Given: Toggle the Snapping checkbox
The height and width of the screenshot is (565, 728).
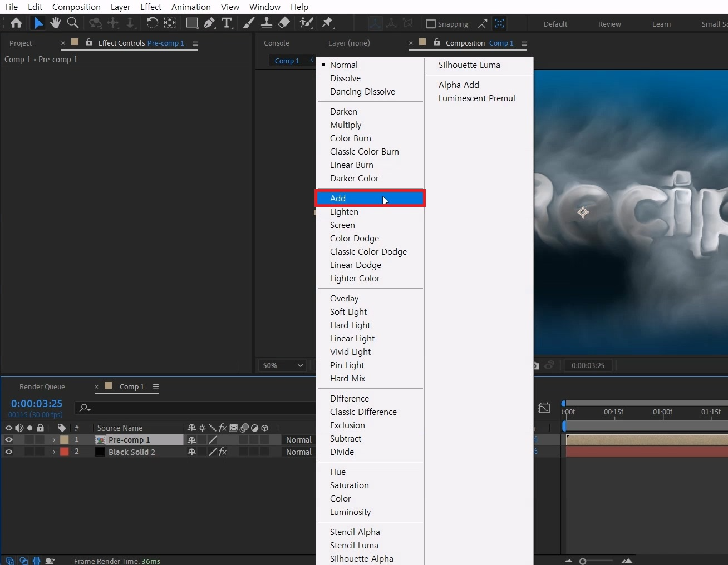Looking at the screenshot, I should (431, 24).
